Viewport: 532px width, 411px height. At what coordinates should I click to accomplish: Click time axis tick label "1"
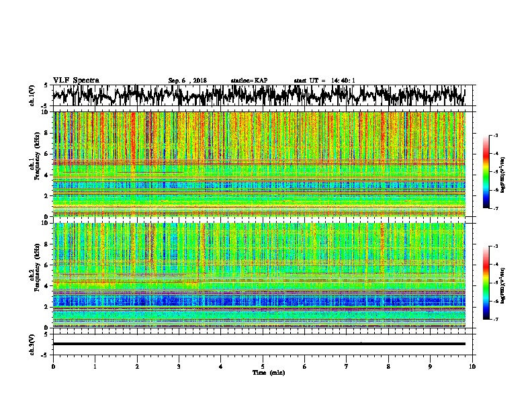tap(95, 367)
